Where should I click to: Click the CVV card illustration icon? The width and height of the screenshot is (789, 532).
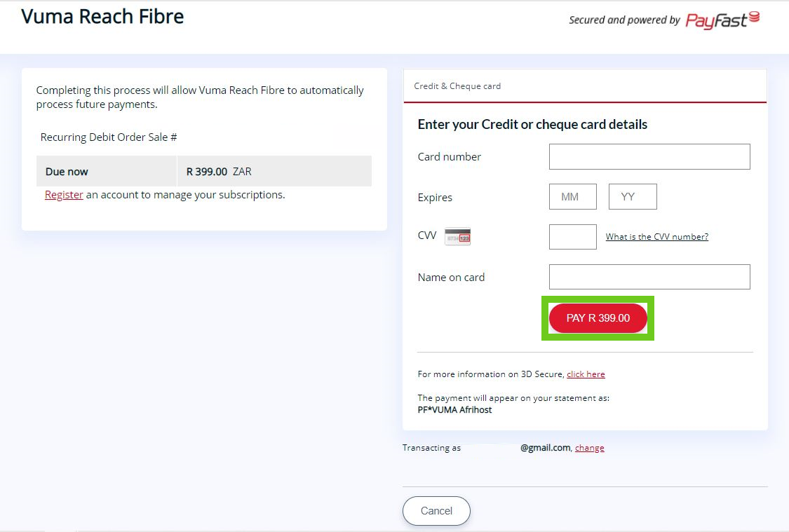click(457, 237)
